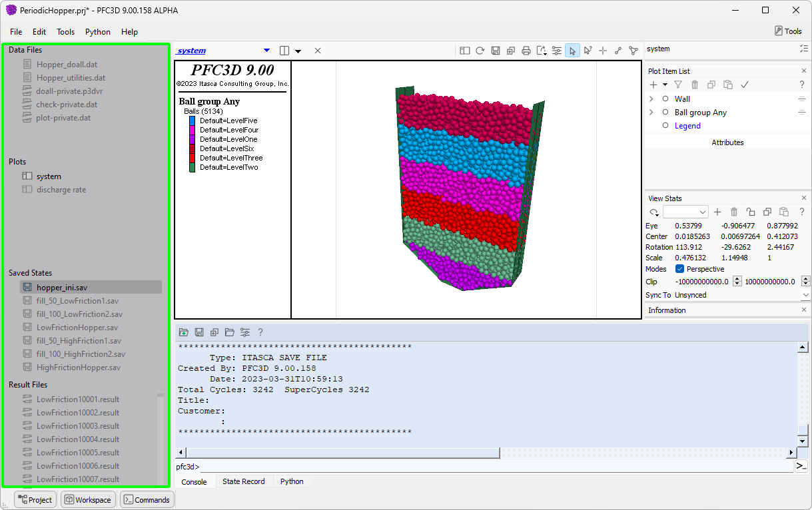Open the Tools menu in menu bar
This screenshot has width=812, height=510.
(65, 31)
